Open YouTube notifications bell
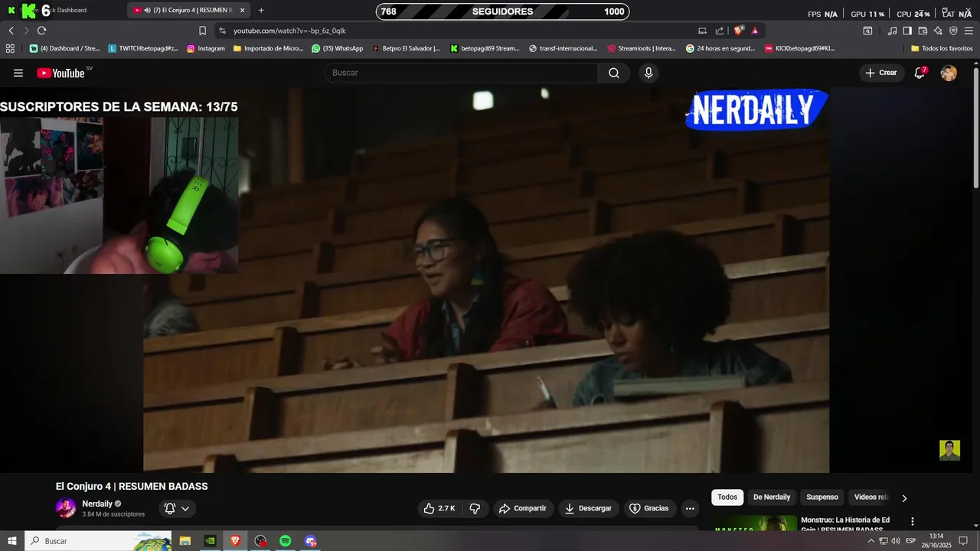 920,73
